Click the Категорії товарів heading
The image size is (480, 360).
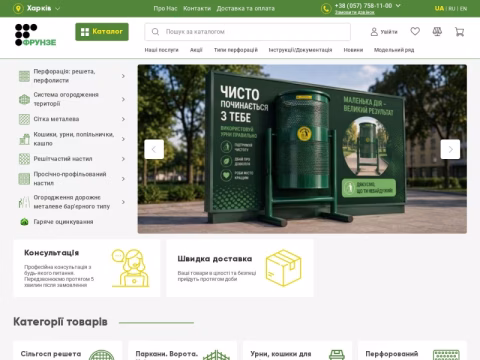click(60, 322)
